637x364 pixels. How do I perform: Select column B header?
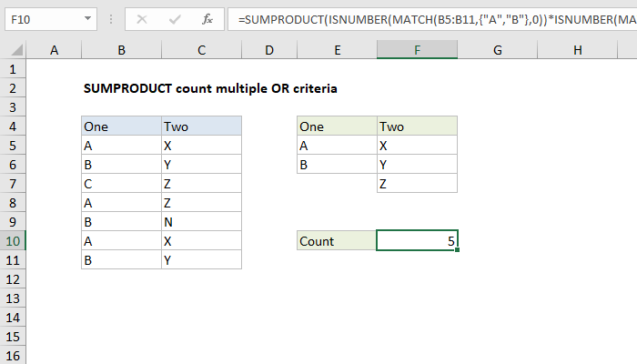121,50
